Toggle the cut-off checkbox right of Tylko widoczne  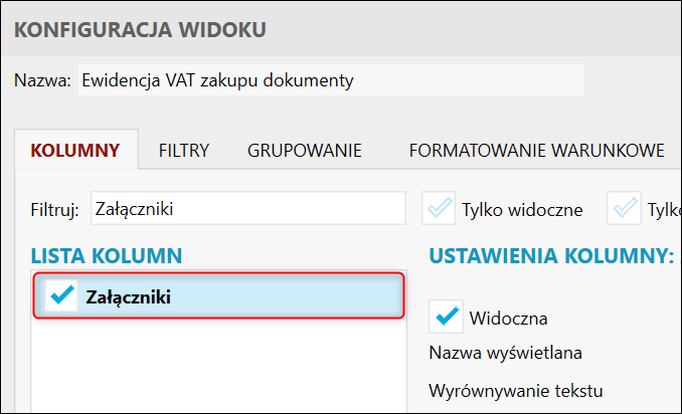627,208
